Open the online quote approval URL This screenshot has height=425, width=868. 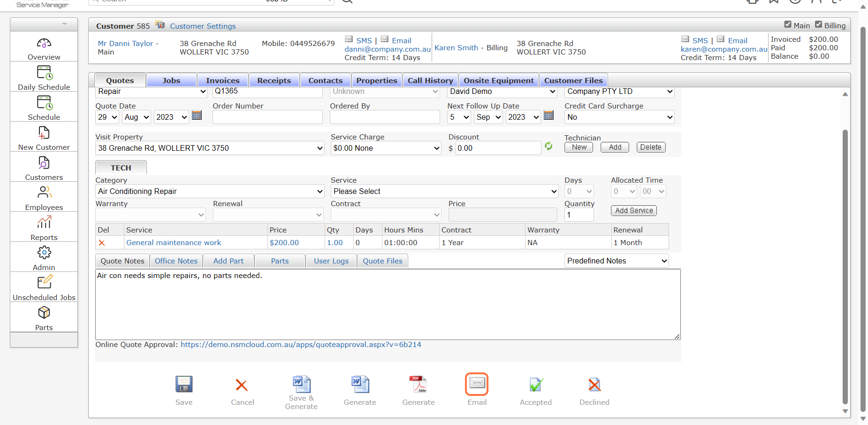coord(301,345)
